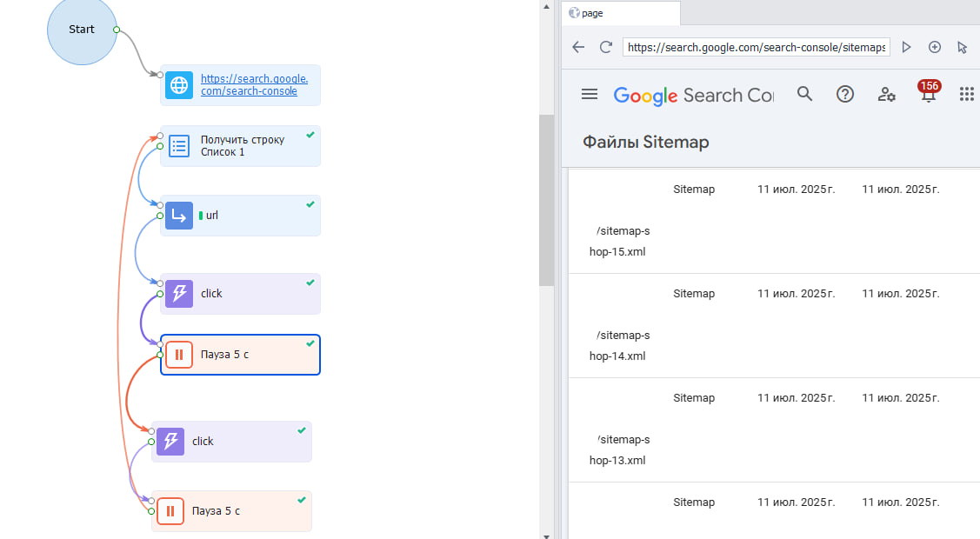This screenshot has height=539, width=980.
Task: Open the search.google.com/search-console link in the workflow
Action: click(255, 85)
